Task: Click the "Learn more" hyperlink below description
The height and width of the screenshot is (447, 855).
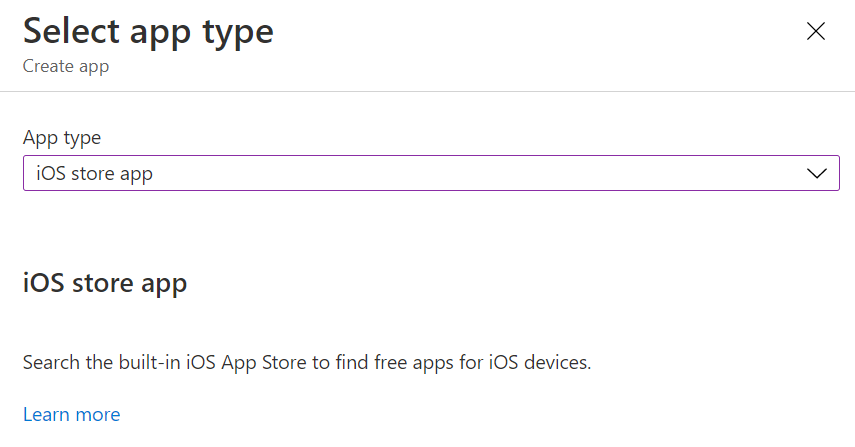Action: 71,414
